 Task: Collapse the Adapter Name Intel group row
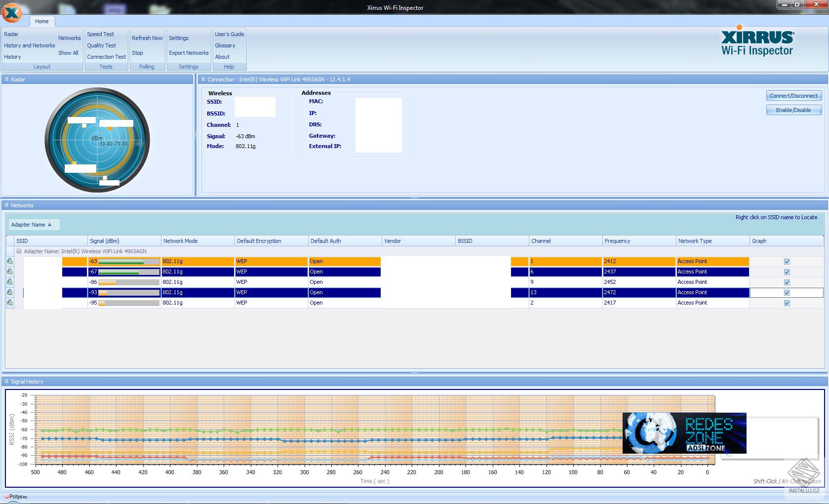(19, 251)
